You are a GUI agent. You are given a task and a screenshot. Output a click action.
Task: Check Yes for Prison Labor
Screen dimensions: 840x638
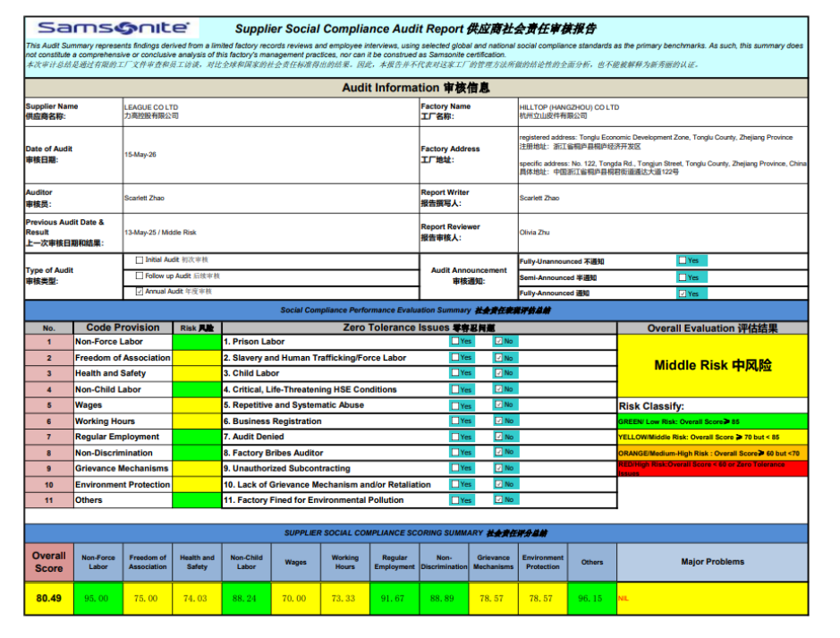[455, 341]
